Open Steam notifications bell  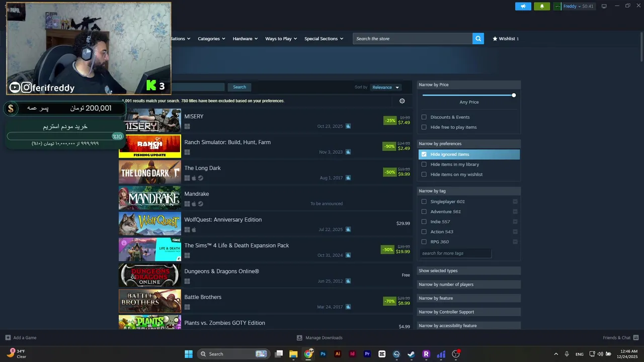tap(542, 7)
